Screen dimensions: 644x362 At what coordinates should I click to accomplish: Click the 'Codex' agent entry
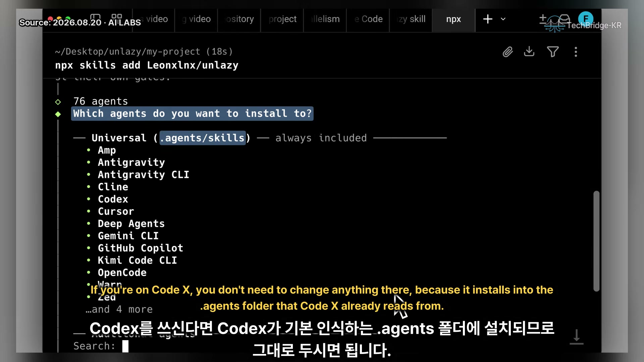point(113,199)
